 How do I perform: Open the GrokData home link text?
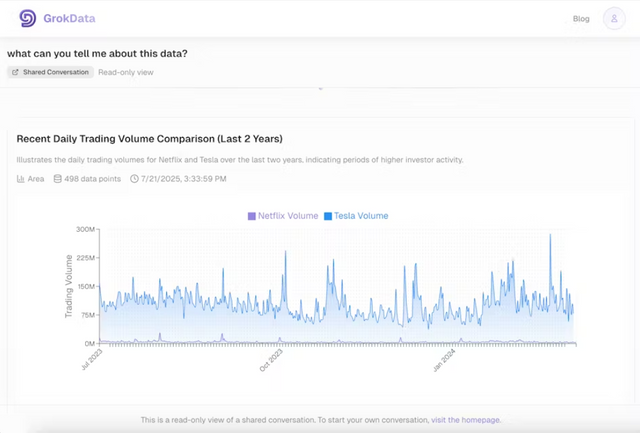(x=69, y=18)
